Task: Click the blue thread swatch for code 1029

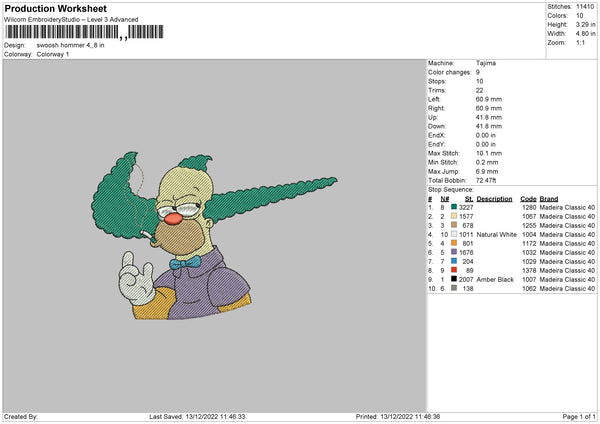Action: (454, 261)
